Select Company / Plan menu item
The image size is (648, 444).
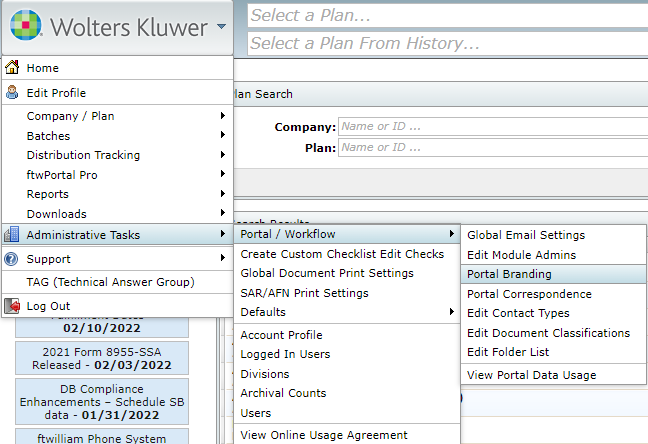(117, 116)
